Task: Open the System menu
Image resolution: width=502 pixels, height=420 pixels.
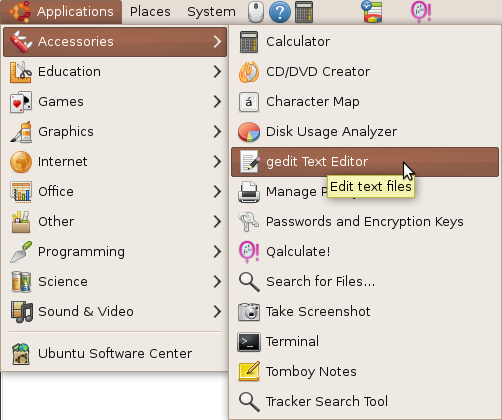Action: 211,12
